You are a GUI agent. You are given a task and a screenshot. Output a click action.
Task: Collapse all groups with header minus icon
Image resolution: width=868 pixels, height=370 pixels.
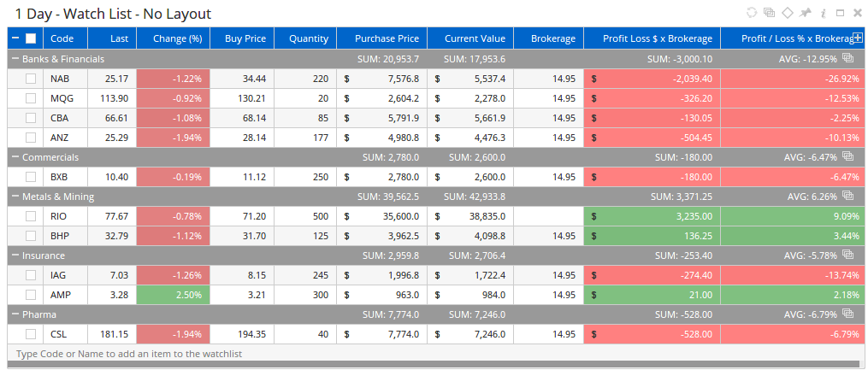[15, 38]
